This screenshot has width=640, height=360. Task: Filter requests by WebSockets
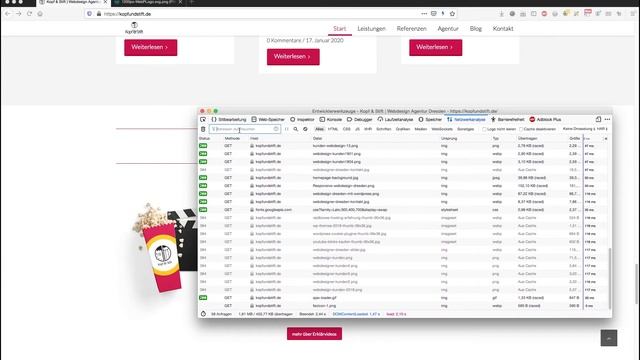(x=442, y=129)
